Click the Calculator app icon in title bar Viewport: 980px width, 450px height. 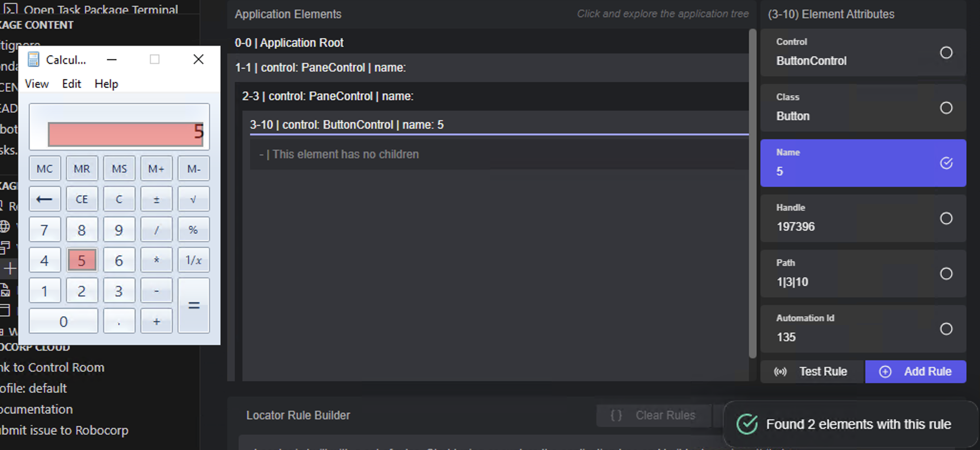coord(33,60)
